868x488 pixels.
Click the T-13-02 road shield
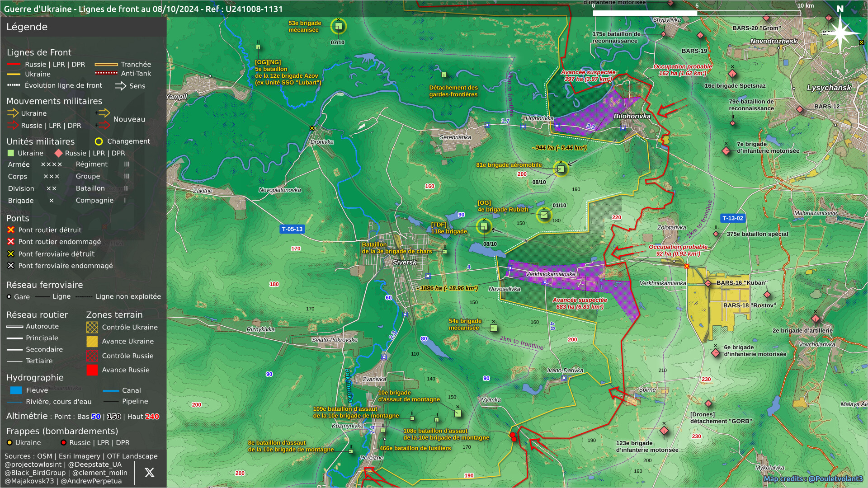(x=732, y=218)
